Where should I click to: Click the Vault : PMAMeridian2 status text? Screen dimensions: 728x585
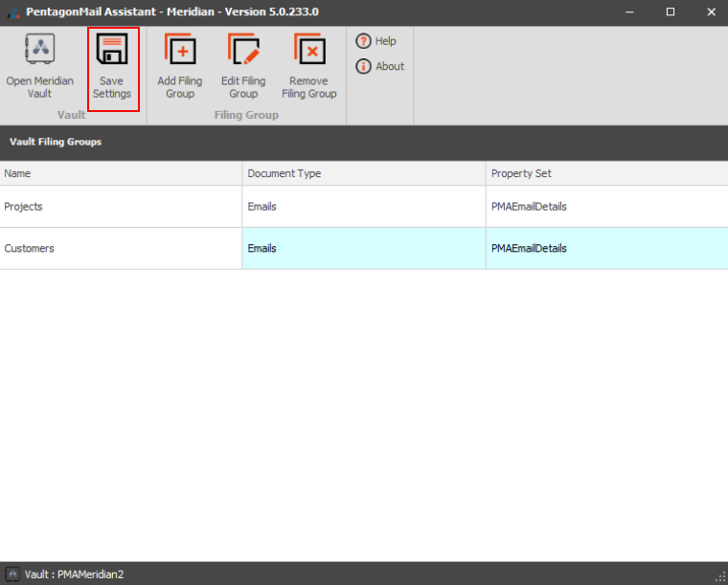point(75,574)
